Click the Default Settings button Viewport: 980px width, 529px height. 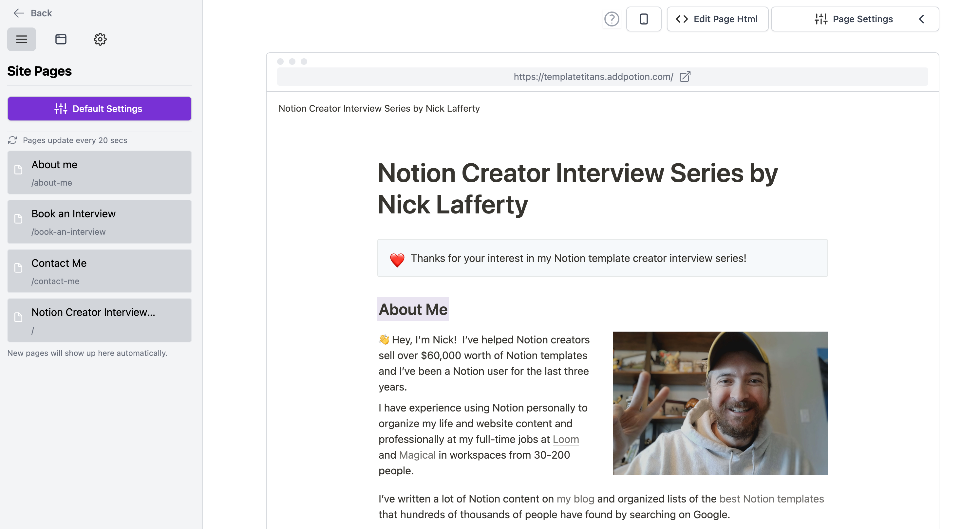pos(99,109)
